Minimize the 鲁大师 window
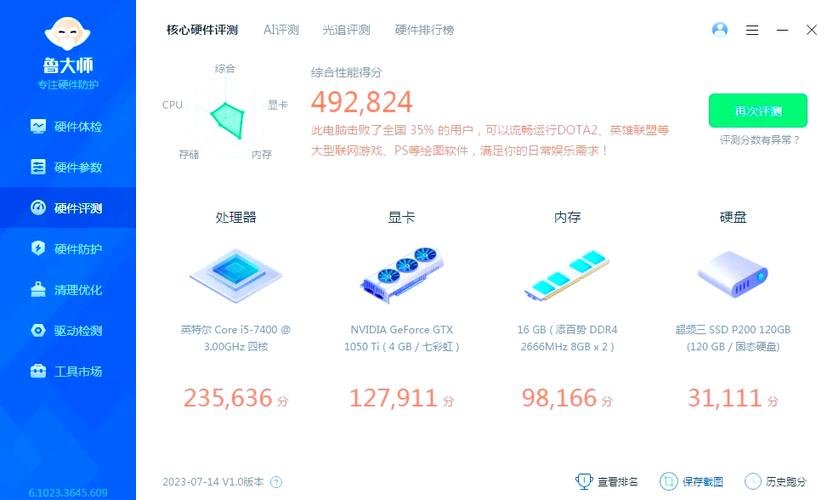 (782, 30)
